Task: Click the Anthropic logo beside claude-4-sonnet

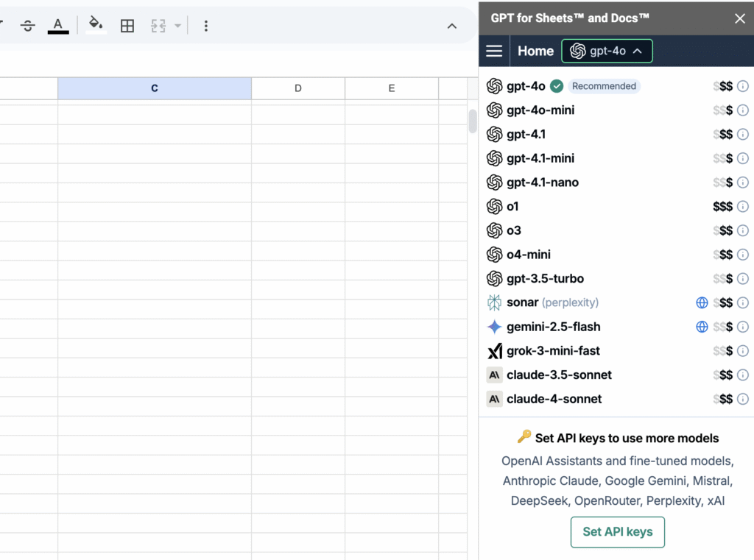Action: [x=494, y=399]
